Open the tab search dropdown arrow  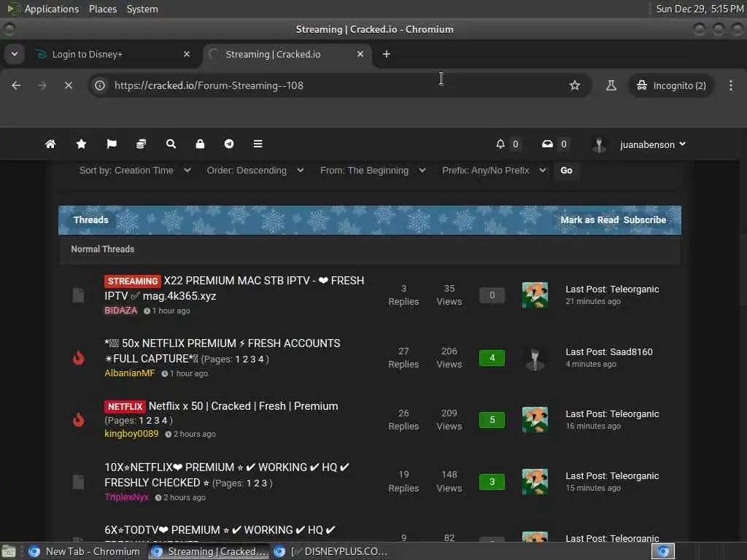(15, 54)
